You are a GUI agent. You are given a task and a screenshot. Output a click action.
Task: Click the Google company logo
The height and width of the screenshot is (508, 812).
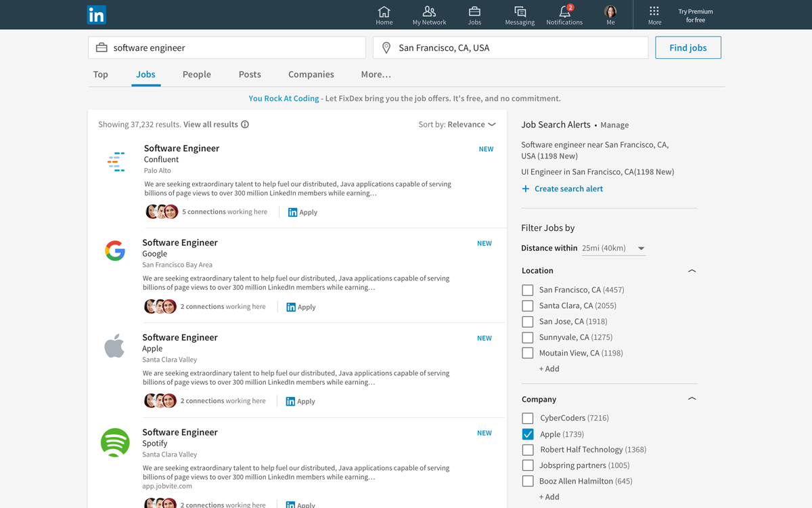[115, 251]
